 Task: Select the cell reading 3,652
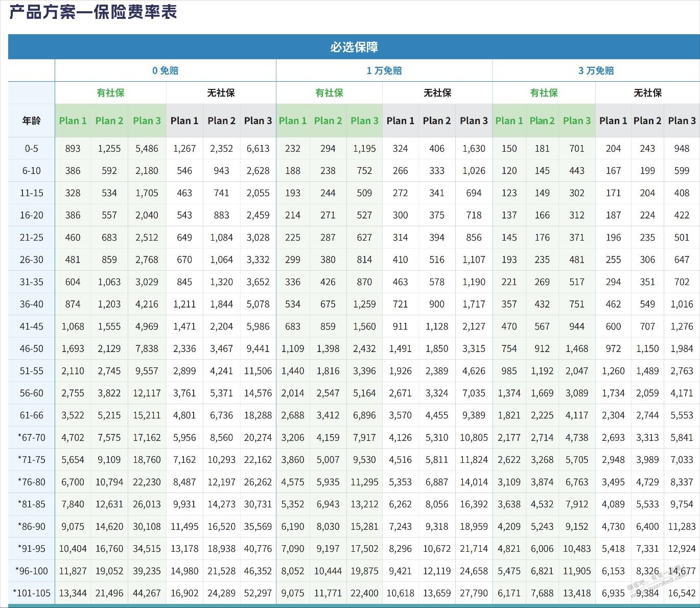[258, 282]
